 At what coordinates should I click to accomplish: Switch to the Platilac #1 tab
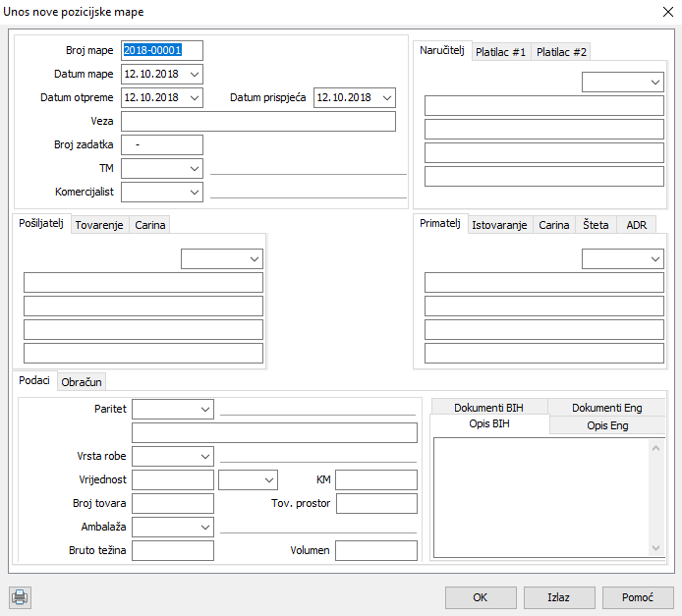click(501, 52)
